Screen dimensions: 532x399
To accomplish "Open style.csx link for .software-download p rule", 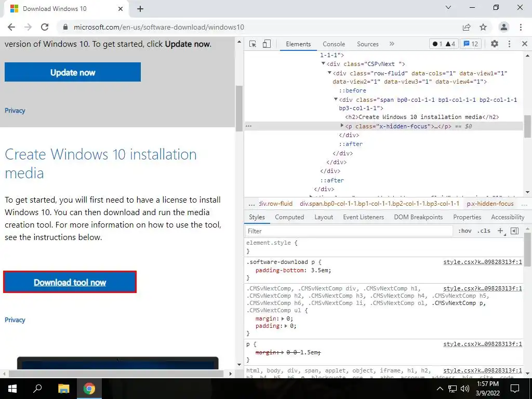I will [x=483, y=262].
